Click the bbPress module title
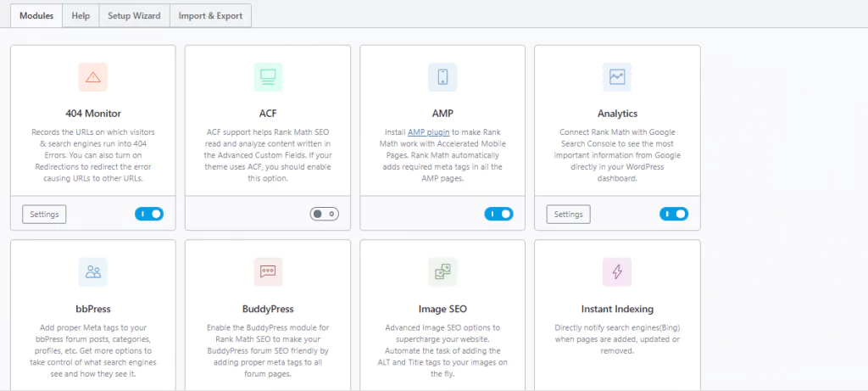Image resolution: width=868 pixels, height=391 pixels. (x=93, y=309)
